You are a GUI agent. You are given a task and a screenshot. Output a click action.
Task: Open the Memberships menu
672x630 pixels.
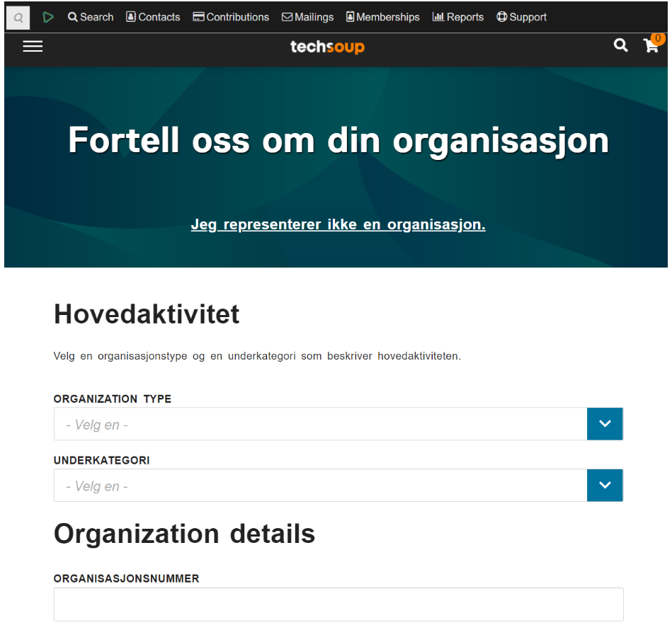pos(382,16)
